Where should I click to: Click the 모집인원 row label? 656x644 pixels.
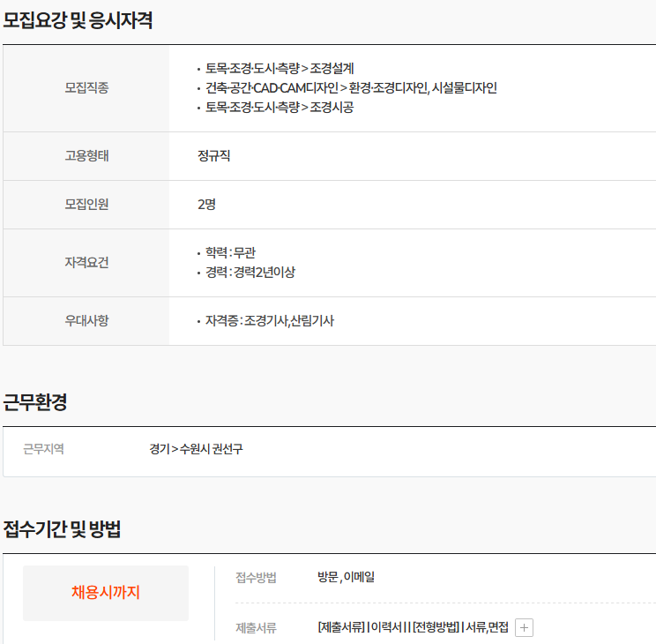click(86, 205)
